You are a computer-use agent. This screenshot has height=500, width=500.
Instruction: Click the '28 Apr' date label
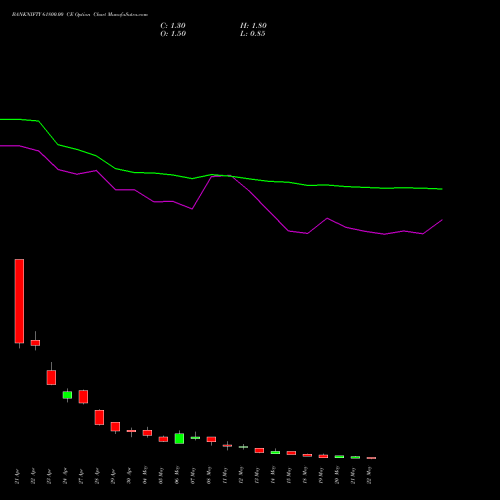pos(97,477)
